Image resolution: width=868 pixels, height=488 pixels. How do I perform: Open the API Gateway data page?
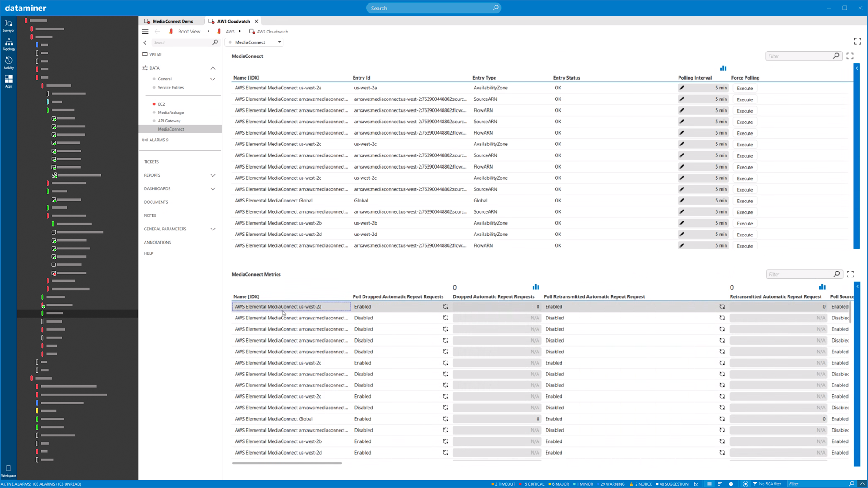169,121
